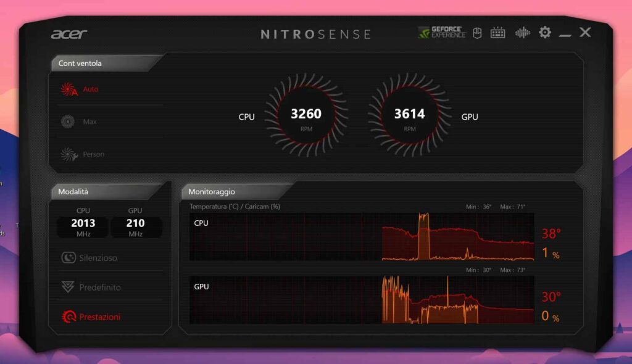Image resolution: width=632 pixels, height=364 pixels.
Task: Select the Predefinito power mode
Action: (x=91, y=287)
